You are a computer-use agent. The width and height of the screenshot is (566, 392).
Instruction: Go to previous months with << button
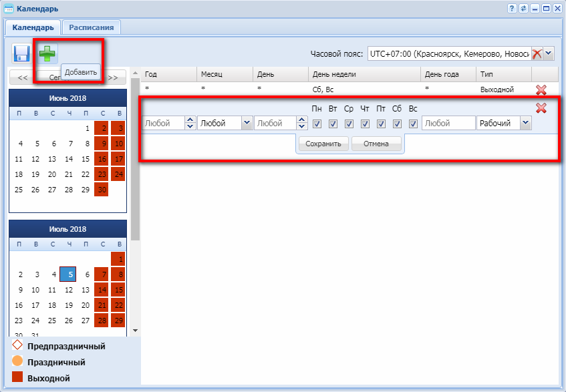pyautogui.click(x=23, y=77)
